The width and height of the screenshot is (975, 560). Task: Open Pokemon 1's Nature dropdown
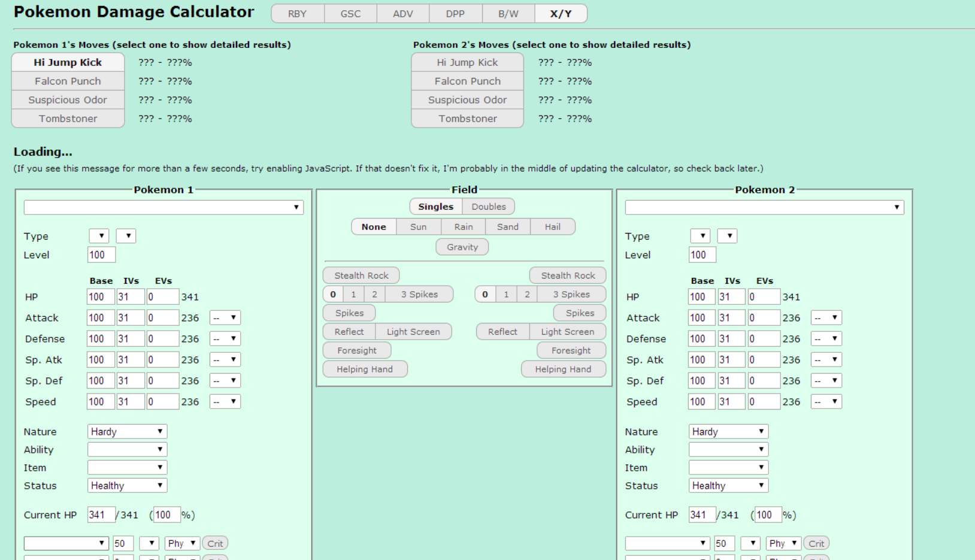pos(127,432)
